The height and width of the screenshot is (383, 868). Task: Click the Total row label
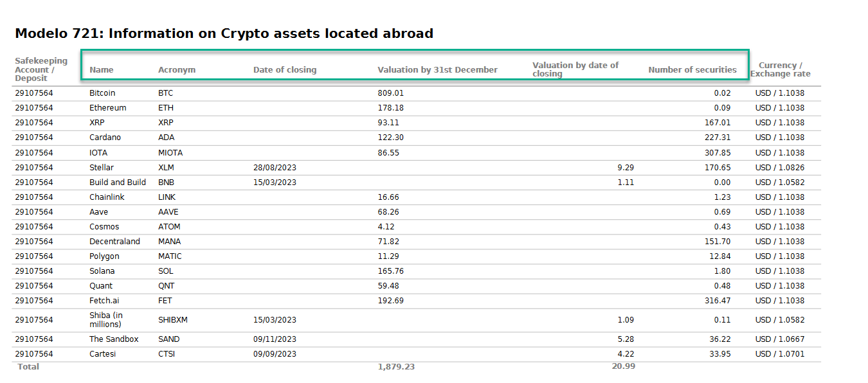(x=28, y=366)
